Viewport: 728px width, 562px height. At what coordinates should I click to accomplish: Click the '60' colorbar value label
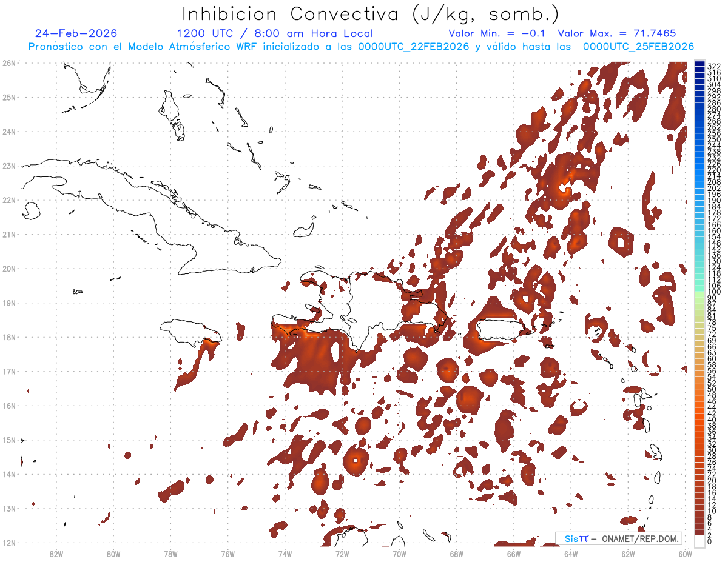pos(712,358)
